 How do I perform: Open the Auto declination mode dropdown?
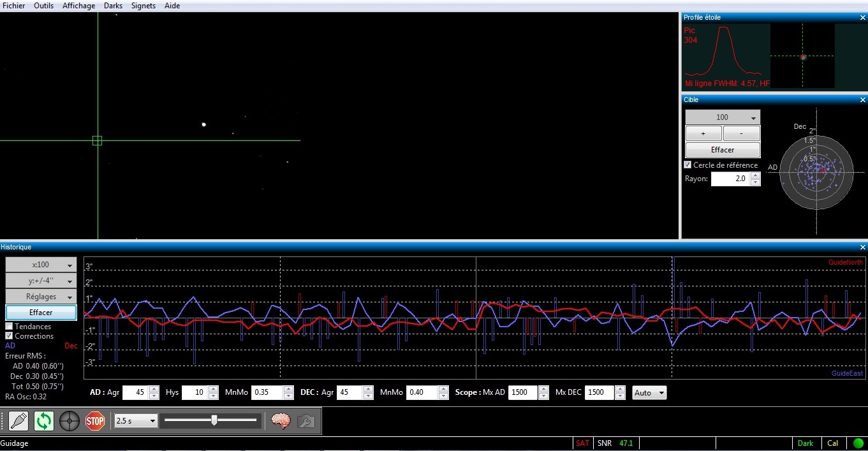pos(649,392)
